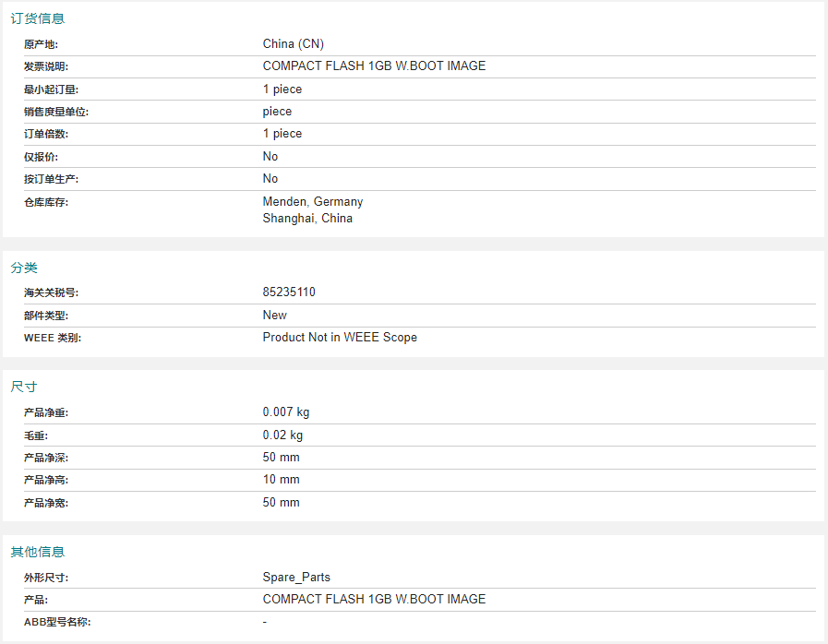Click the invoice description COMPACT FLASH text
The height and width of the screenshot is (644, 828).
374,66
